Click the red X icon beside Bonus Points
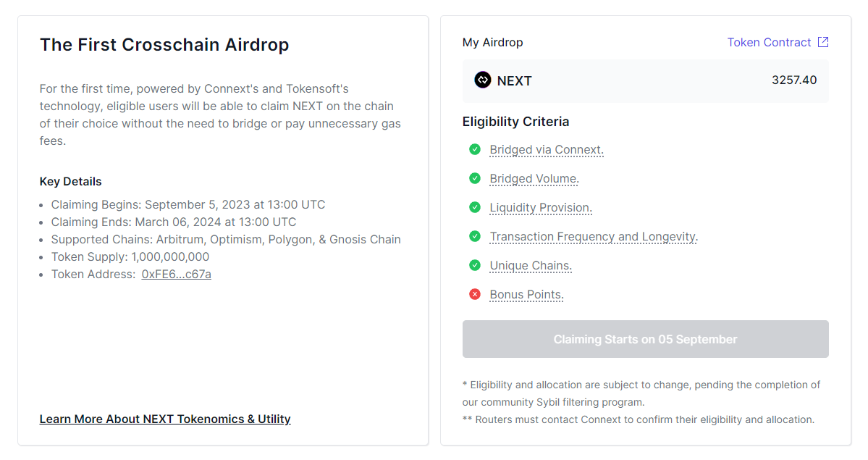 point(475,294)
